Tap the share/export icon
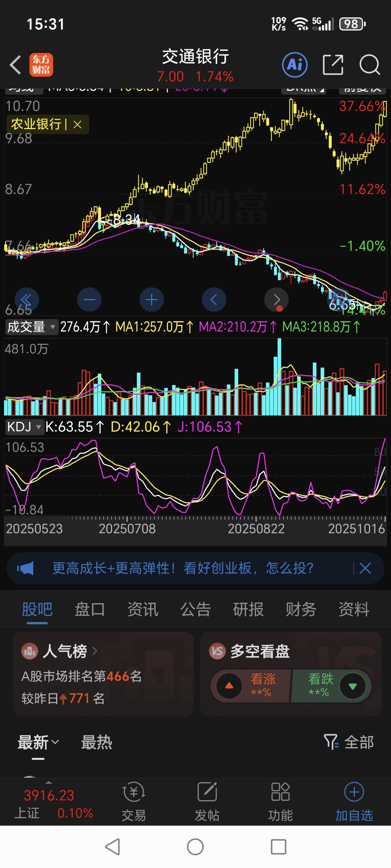 click(333, 65)
